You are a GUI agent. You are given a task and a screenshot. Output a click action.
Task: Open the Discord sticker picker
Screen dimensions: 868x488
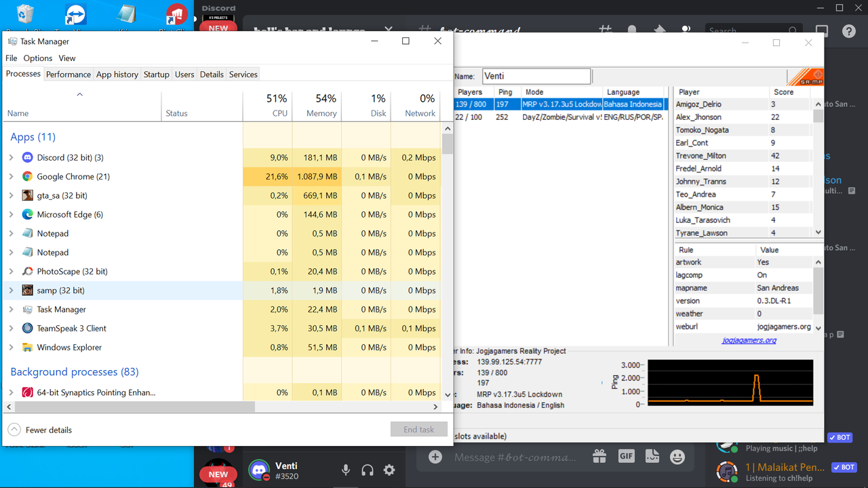pos(652,456)
